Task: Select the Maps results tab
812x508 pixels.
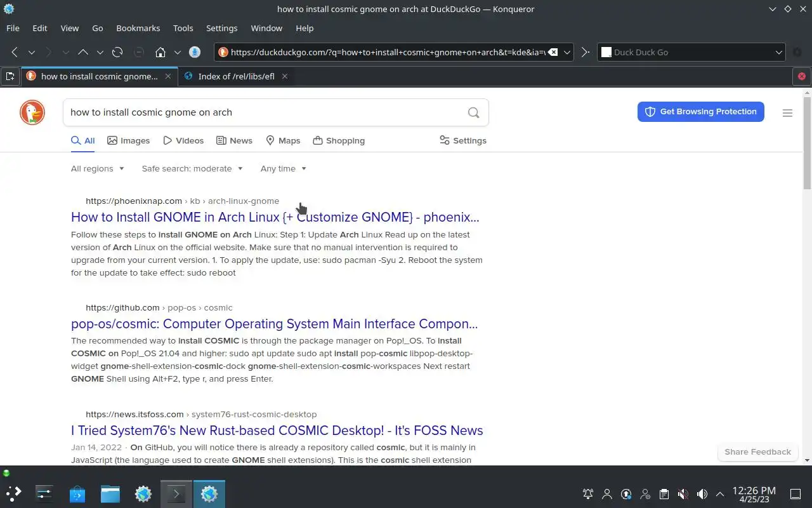Action: tap(283, 140)
